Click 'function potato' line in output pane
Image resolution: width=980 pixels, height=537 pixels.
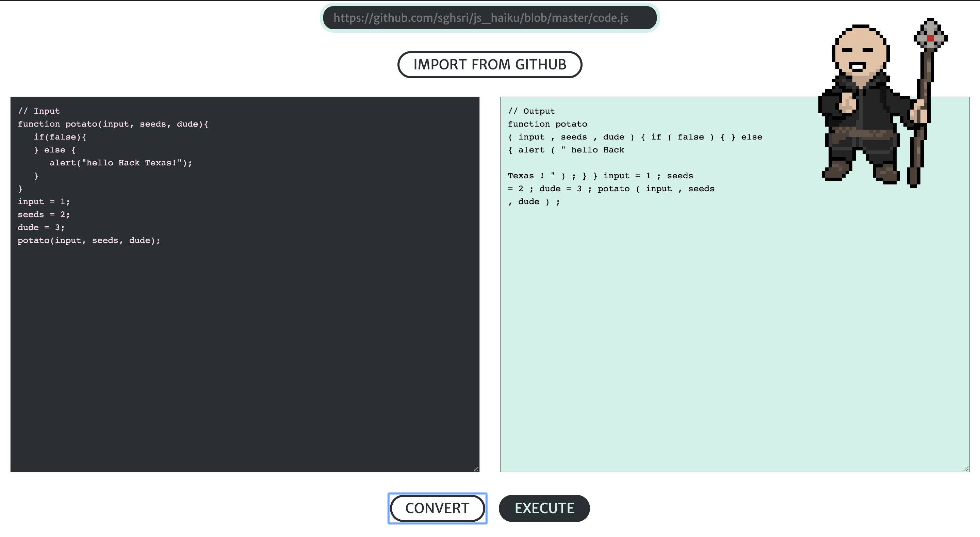click(547, 124)
